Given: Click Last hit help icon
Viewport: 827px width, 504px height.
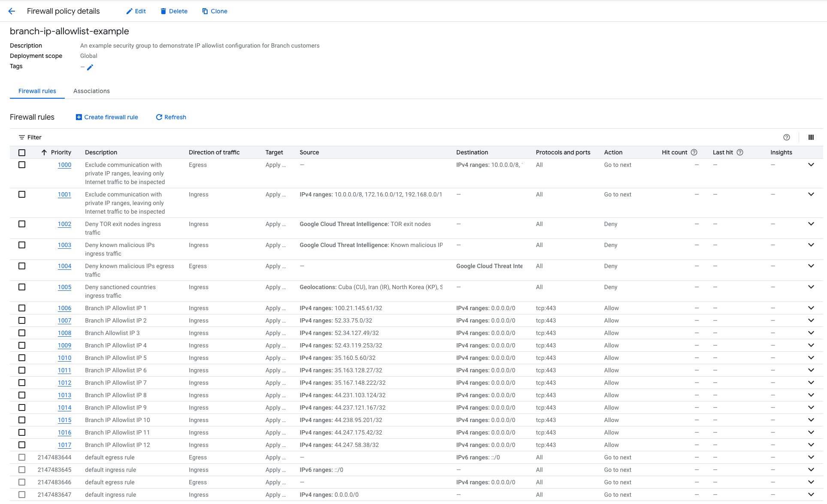Looking at the screenshot, I should 740,152.
